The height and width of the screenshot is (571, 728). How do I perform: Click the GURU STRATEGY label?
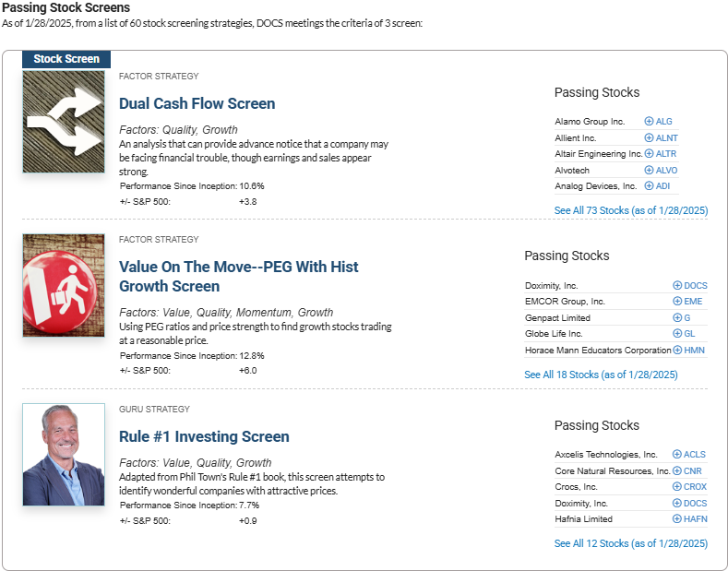coord(154,409)
